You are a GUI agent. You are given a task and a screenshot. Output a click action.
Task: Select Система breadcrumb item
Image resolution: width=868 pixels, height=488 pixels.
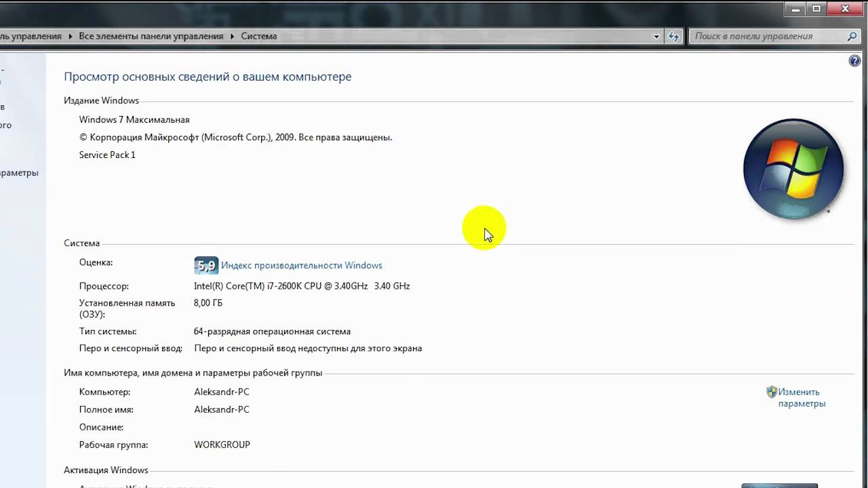pyautogui.click(x=259, y=37)
